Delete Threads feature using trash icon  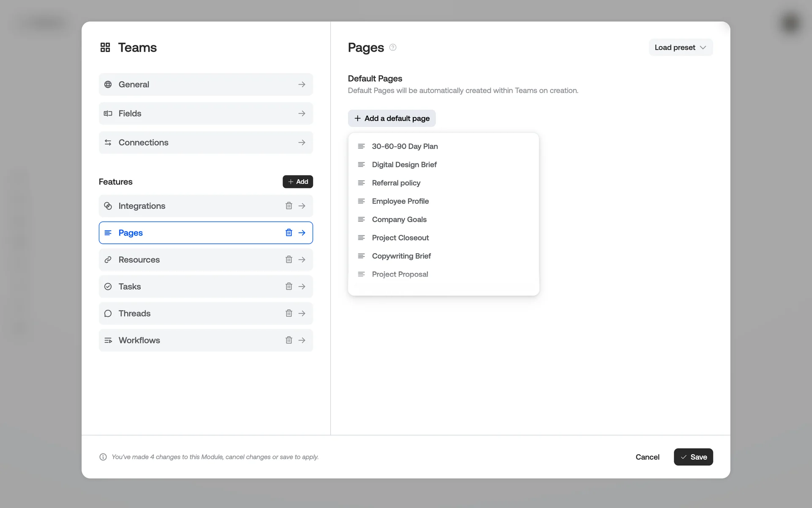[289, 313]
